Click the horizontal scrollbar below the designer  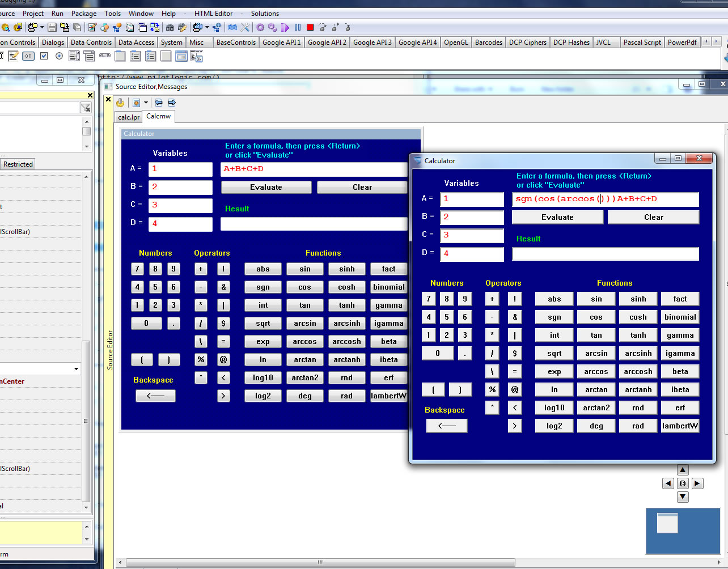[x=320, y=562]
